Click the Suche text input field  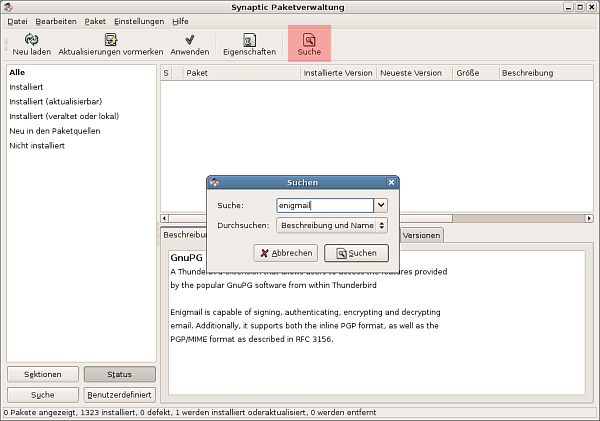[325, 206]
